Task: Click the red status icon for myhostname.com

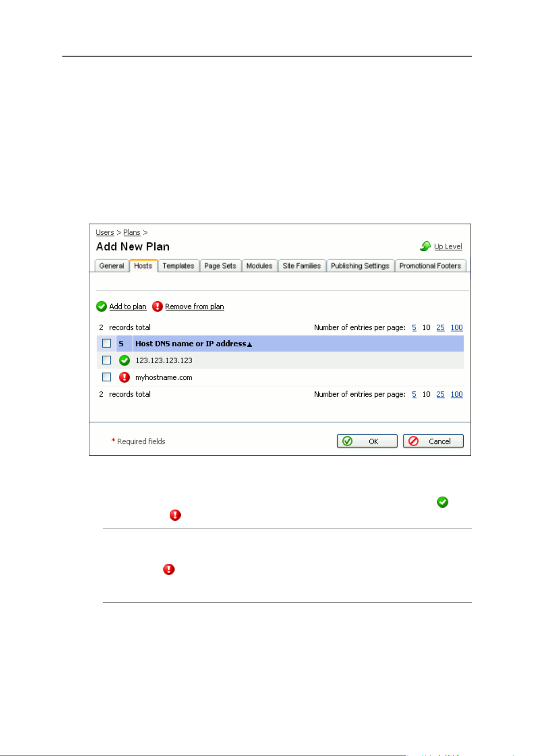Action: tap(124, 378)
